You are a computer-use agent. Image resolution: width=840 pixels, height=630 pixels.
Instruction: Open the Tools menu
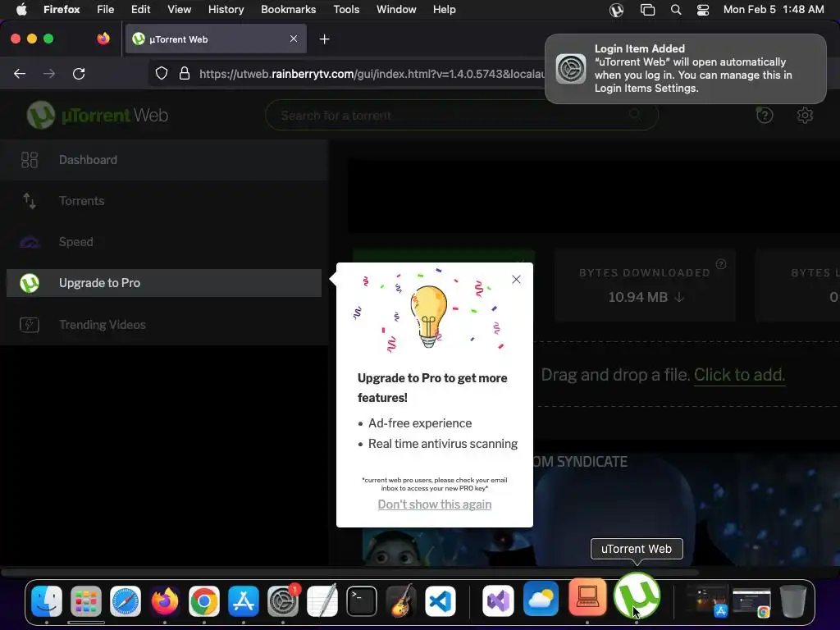(346, 10)
